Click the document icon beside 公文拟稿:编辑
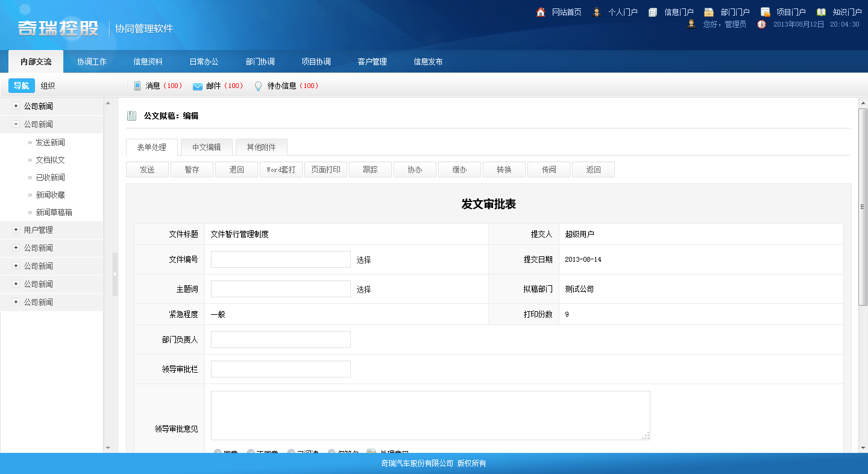The image size is (868, 474). 131,116
